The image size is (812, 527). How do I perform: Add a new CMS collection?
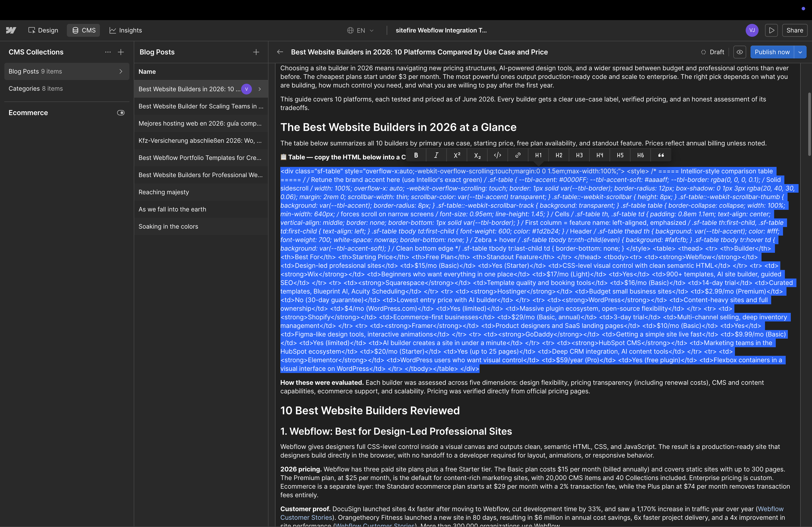[121, 52]
